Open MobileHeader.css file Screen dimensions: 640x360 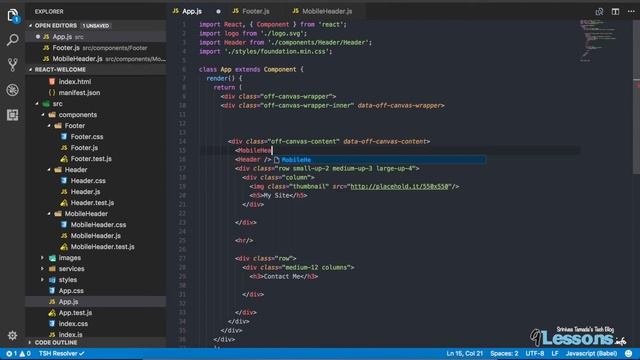(x=98, y=225)
